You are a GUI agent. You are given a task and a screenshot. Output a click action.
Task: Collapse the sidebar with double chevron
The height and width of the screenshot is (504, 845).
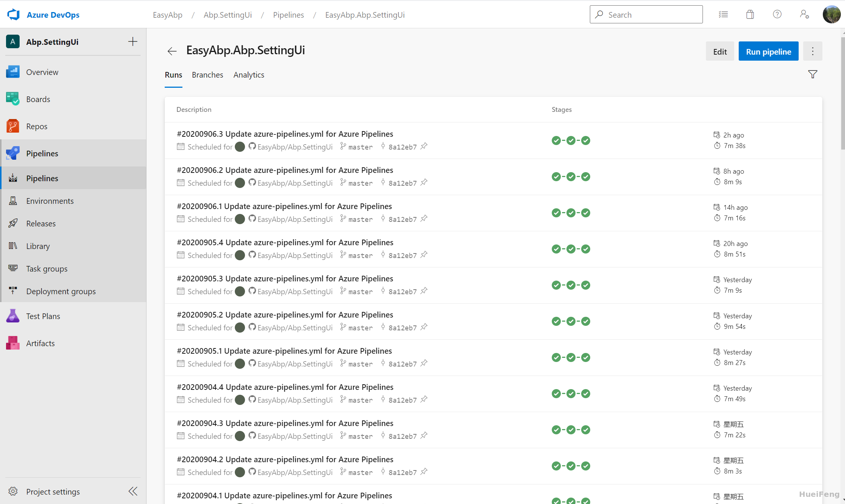click(133, 491)
